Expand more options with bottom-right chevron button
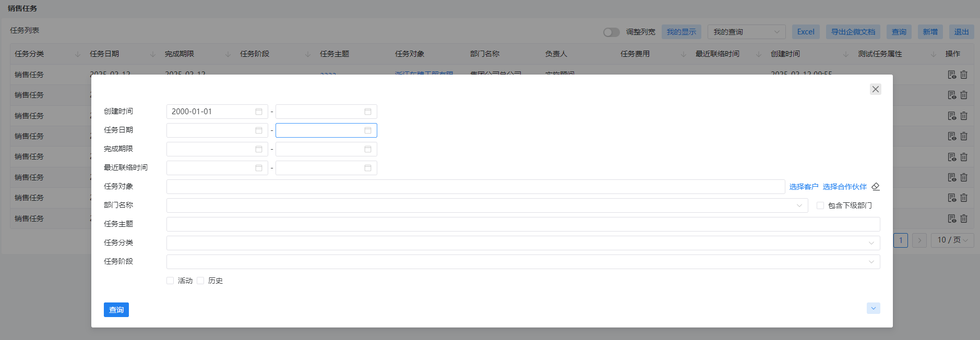 [874, 308]
